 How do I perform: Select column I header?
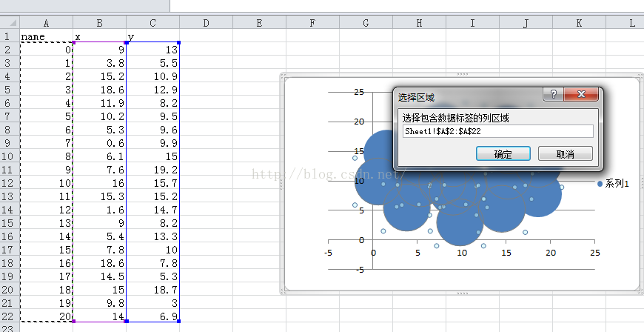click(473, 23)
